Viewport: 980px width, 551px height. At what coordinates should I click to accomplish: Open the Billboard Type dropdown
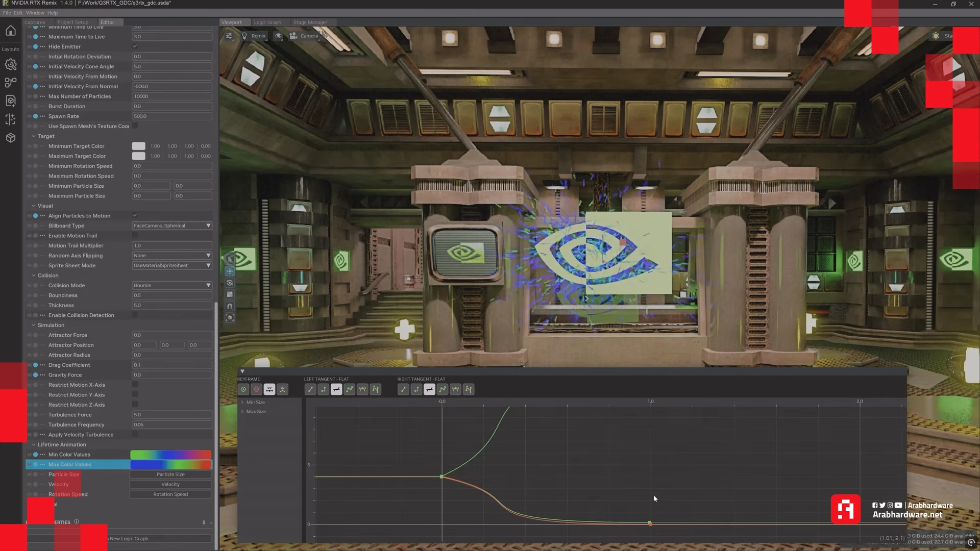[x=172, y=226]
